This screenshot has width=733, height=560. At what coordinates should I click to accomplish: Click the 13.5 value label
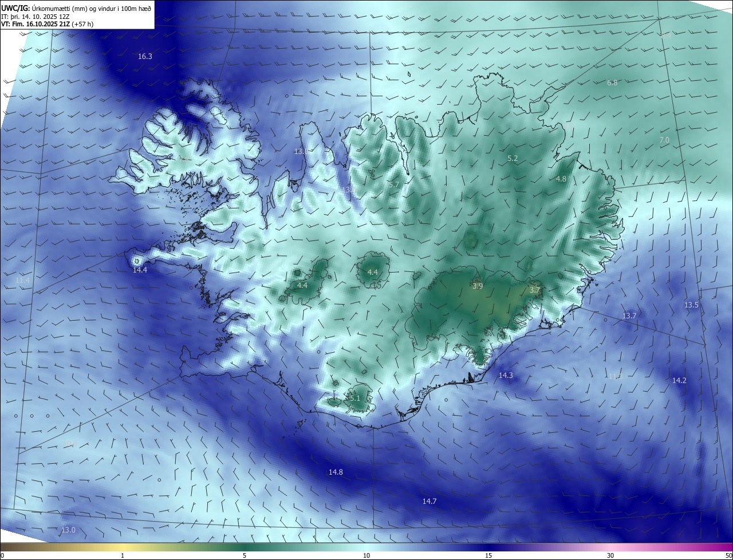pos(692,305)
